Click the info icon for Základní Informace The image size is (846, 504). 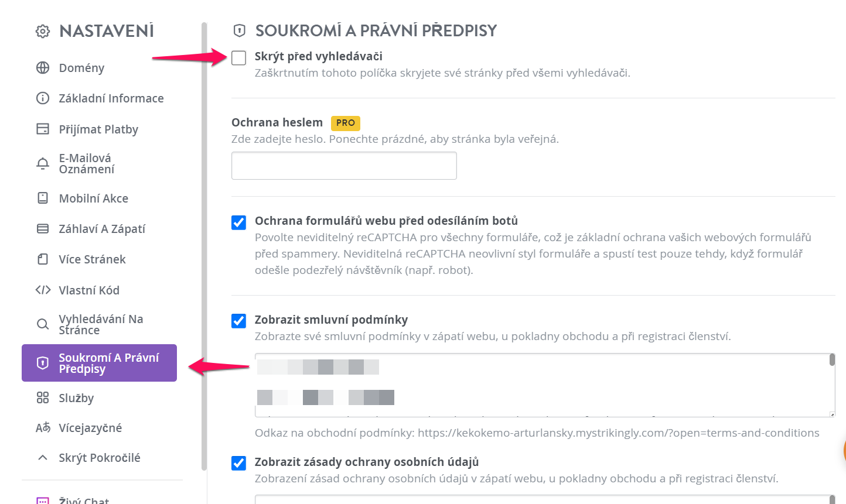point(43,98)
